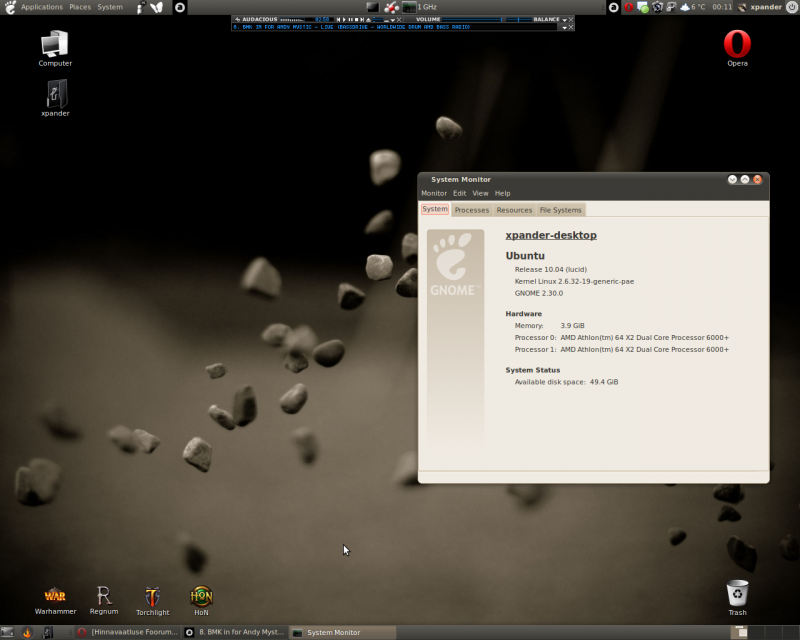800x640 pixels.
Task: Open the File Systems tab
Action: click(x=560, y=210)
